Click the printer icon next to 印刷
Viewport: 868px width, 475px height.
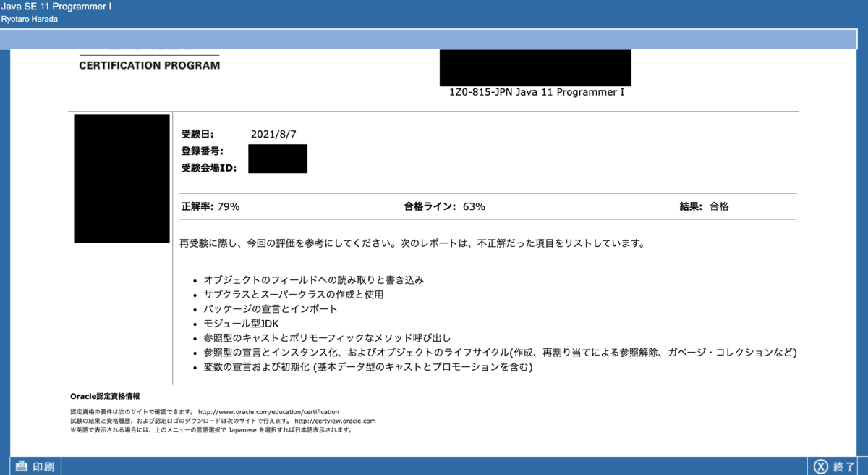coord(23,466)
